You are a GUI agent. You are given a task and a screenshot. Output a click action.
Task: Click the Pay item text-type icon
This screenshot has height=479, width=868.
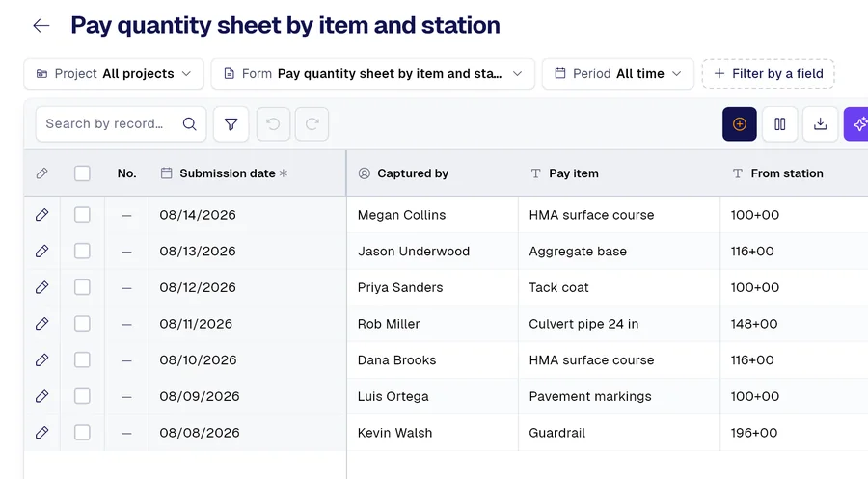click(x=535, y=173)
